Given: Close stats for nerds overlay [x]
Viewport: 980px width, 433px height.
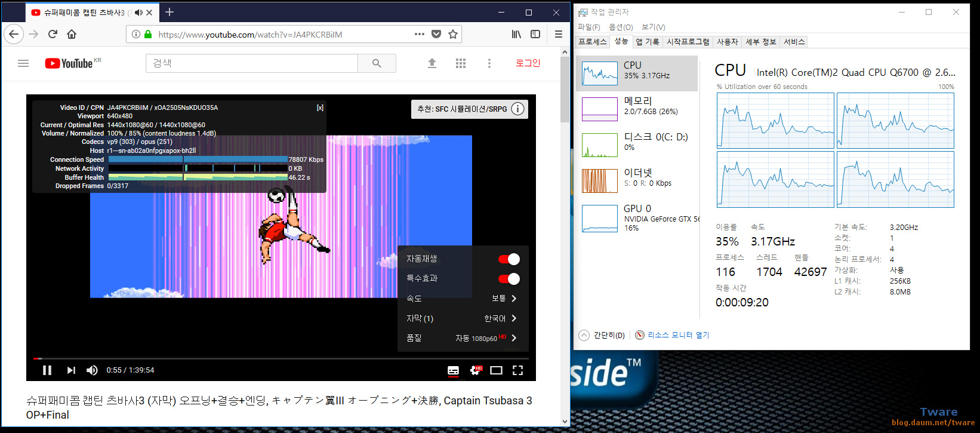Looking at the screenshot, I should pyautogui.click(x=320, y=108).
